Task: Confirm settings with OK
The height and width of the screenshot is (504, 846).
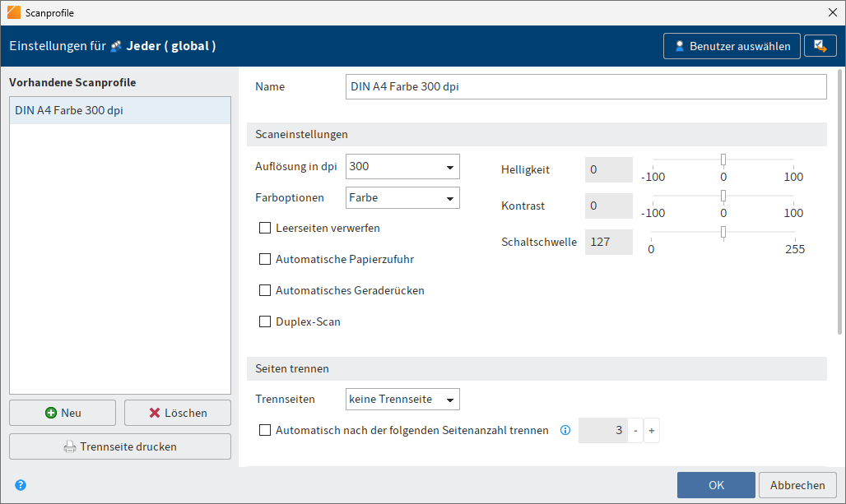Action: click(x=715, y=485)
